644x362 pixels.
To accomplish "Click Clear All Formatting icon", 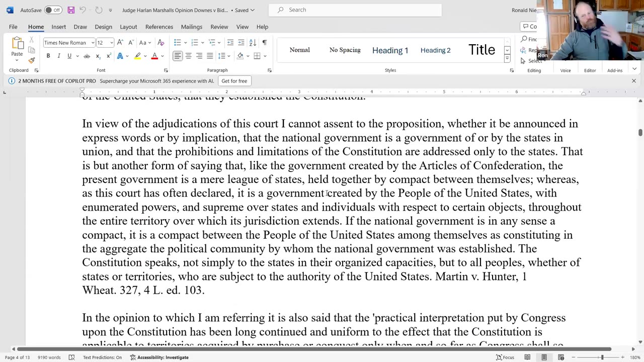I will coord(161,43).
